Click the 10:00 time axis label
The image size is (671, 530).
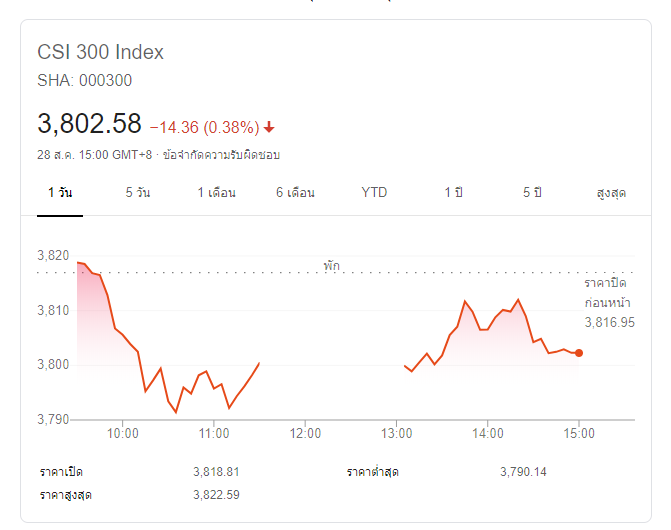tap(122, 434)
